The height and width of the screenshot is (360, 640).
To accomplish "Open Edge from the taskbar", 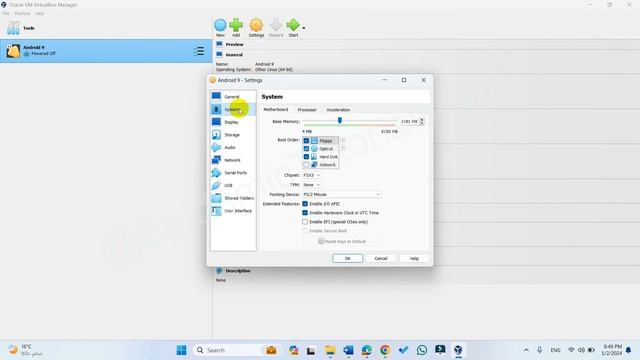I will pos(367,350).
